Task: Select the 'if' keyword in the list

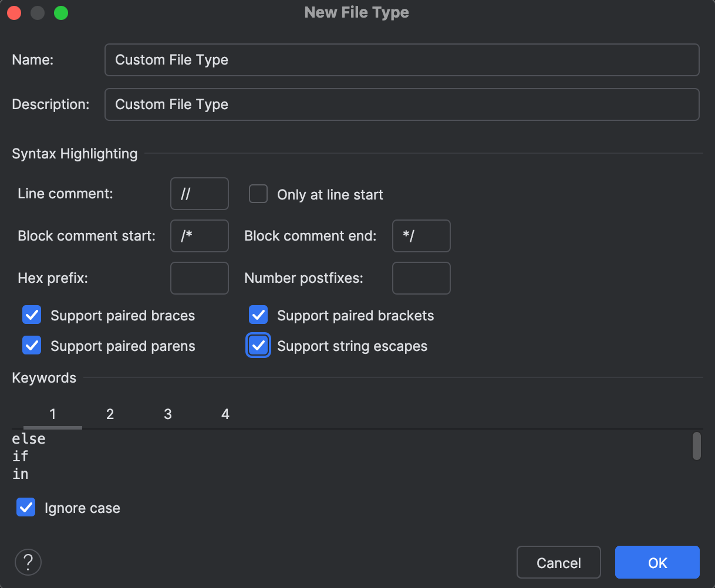Action: coord(20,456)
